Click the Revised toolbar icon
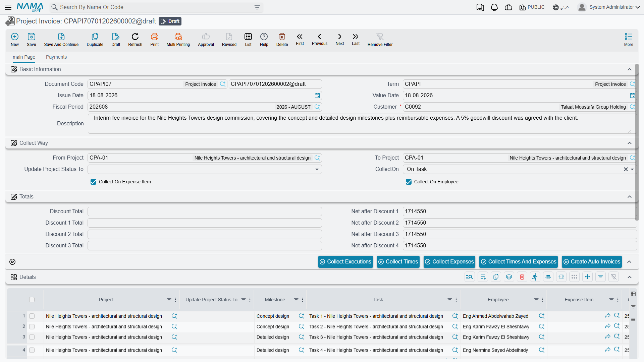The width and height of the screenshot is (644, 362). tap(229, 40)
